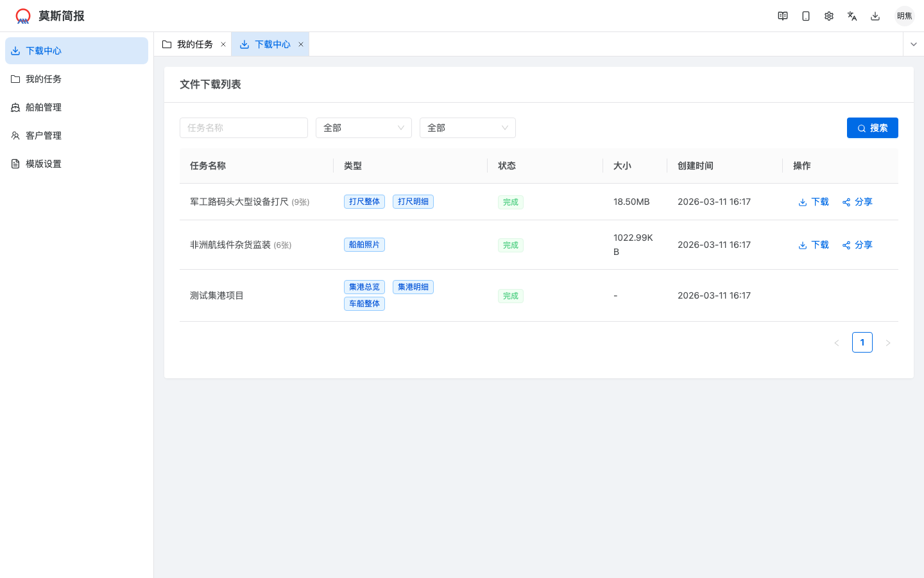Open the settings gear in the top bar
The width and height of the screenshot is (924, 578).
click(x=828, y=15)
